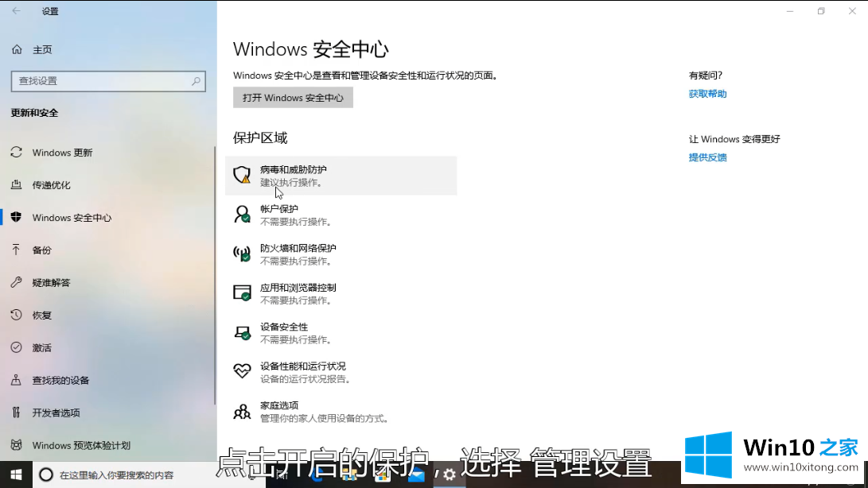Open the 恢复 recovery page
Screen dimensions: 868x488
[41, 316]
